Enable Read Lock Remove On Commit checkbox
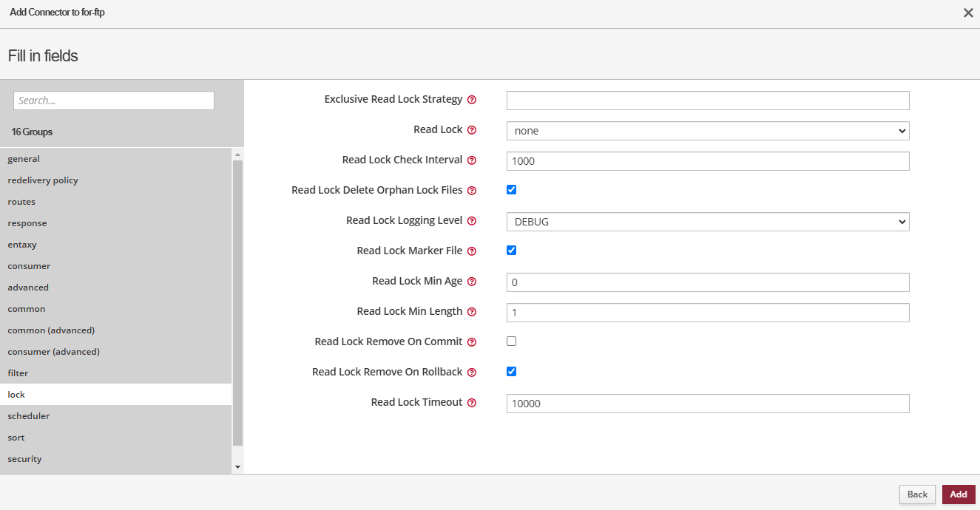 click(x=511, y=341)
